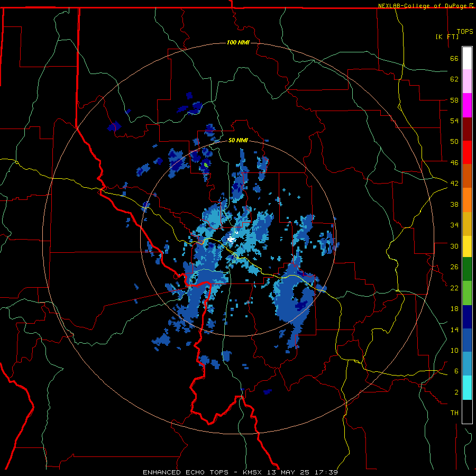Viewport: 476px width, 476px height.
Task: Click the gold legend swatch
Action: 467,224
